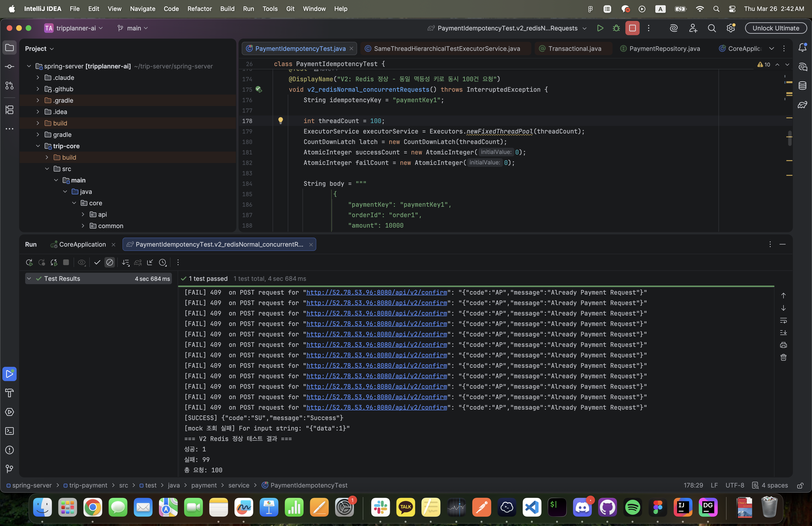The image size is (812, 526).
Task: Open the Refactor menu
Action: coord(199,9)
